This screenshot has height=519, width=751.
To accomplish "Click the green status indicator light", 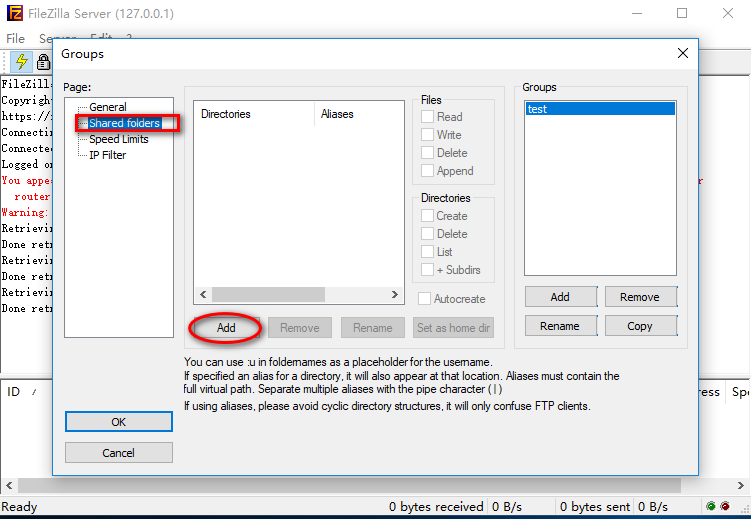I will tap(711, 506).
